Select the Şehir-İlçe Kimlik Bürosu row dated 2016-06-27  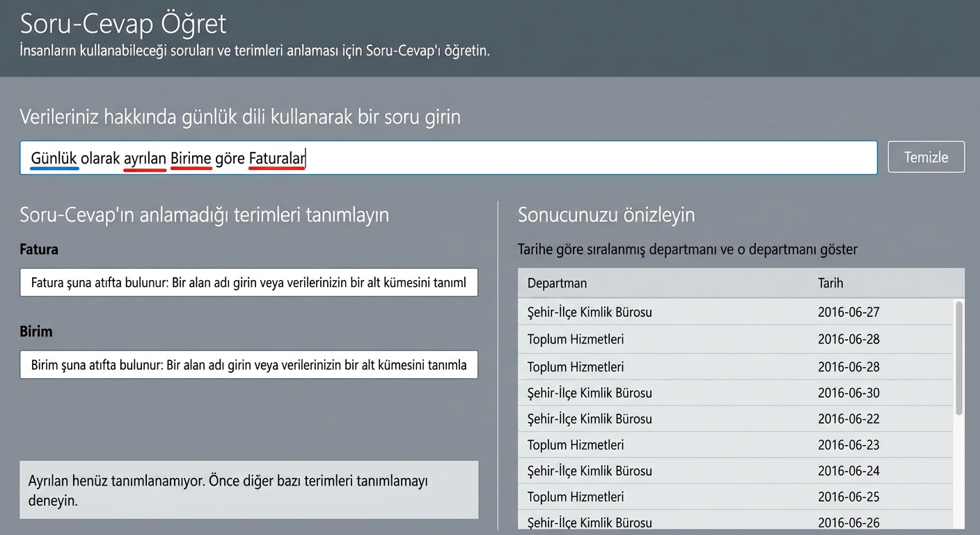click(x=696, y=312)
